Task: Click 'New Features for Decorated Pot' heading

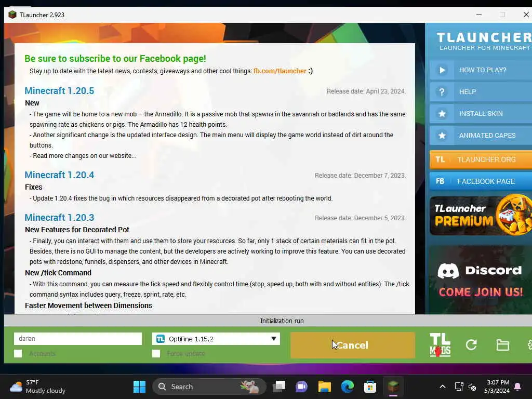Action: pos(77,230)
